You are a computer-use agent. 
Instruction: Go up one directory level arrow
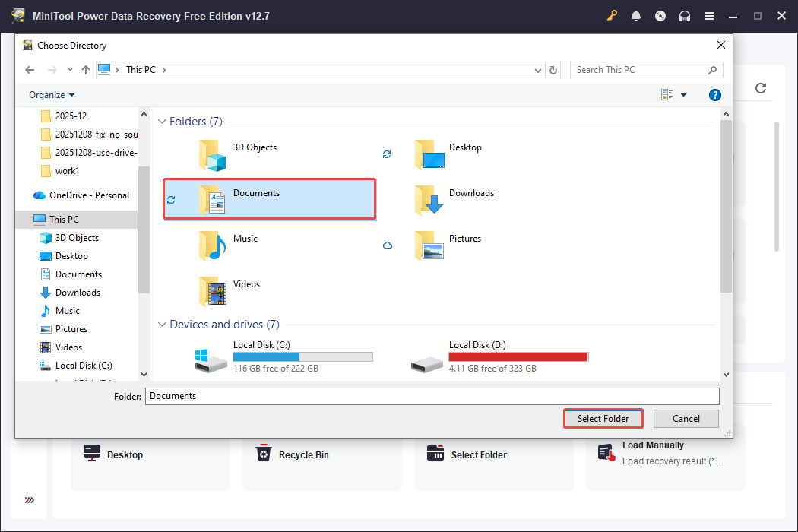pyautogui.click(x=86, y=70)
